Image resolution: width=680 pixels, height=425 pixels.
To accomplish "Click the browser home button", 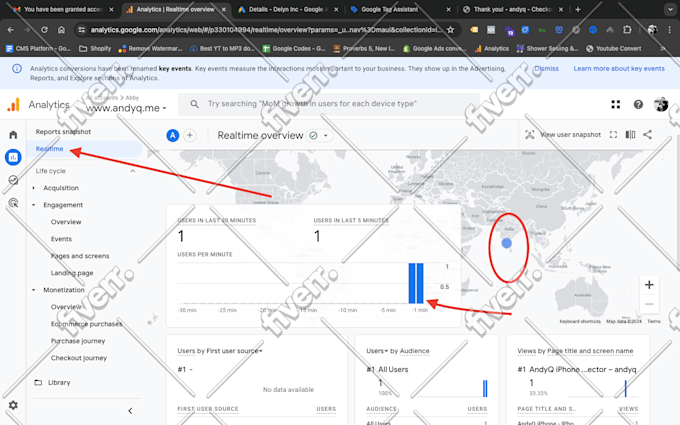I will [61, 30].
